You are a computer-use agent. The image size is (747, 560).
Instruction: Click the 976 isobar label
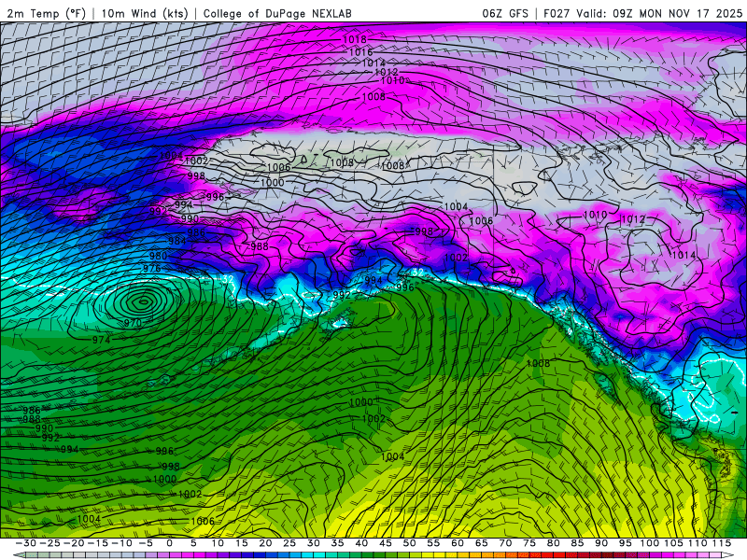tap(151, 269)
